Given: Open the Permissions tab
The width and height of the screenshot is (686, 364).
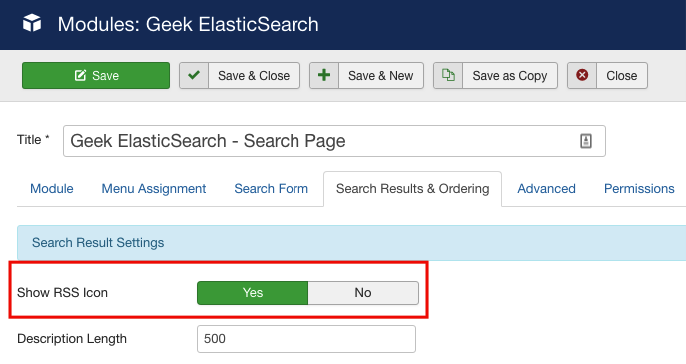Looking at the screenshot, I should 639,189.
